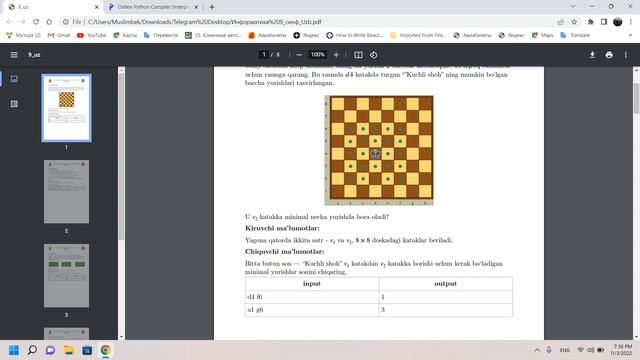
Task: Print the PDF document
Action: coord(609,55)
